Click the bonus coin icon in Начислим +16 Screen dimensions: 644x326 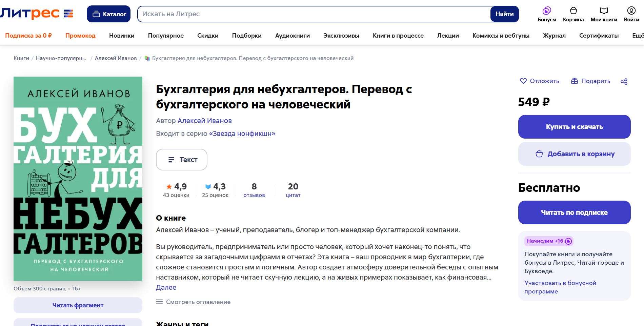tap(568, 241)
